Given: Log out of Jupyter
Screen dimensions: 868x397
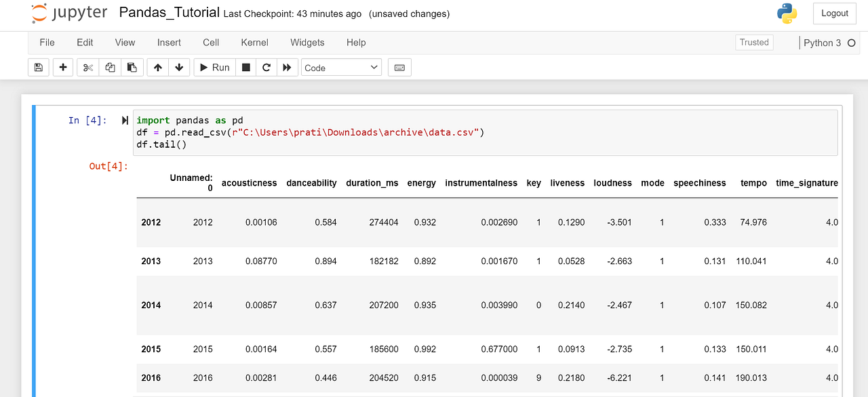Looking at the screenshot, I should (834, 13).
